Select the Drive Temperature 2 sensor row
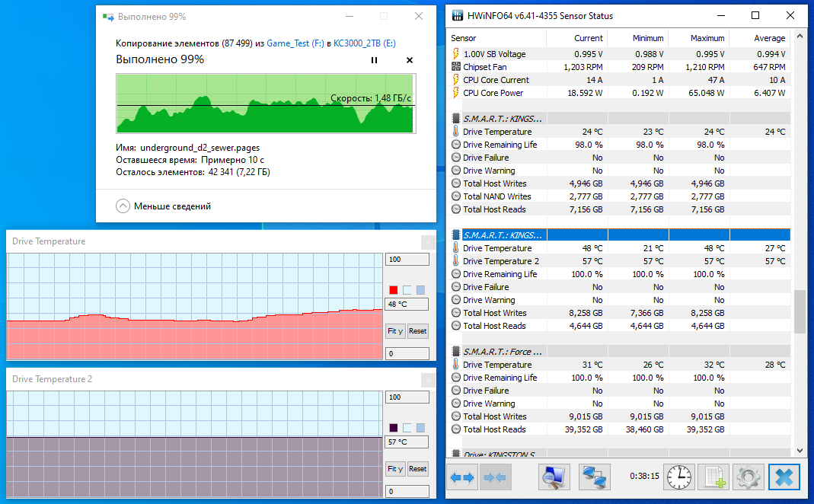Screen dimensions: 814x504 [x=619, y=261]
